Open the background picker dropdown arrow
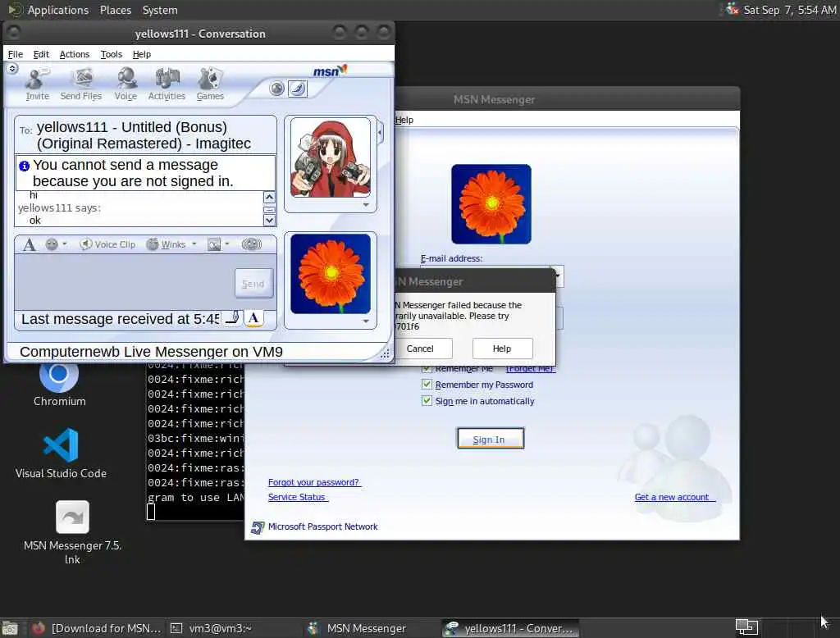This screenshot has height=638, width=840. (x=227, y=244)
